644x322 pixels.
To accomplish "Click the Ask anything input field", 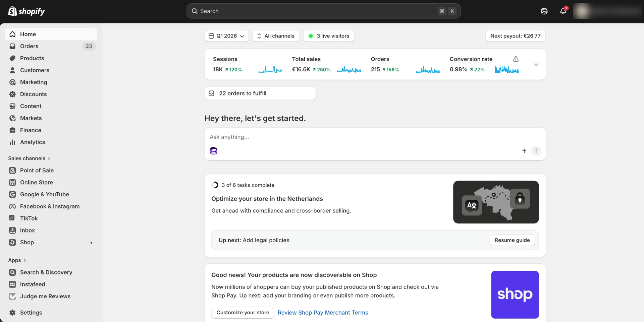I will coord(375,137).
